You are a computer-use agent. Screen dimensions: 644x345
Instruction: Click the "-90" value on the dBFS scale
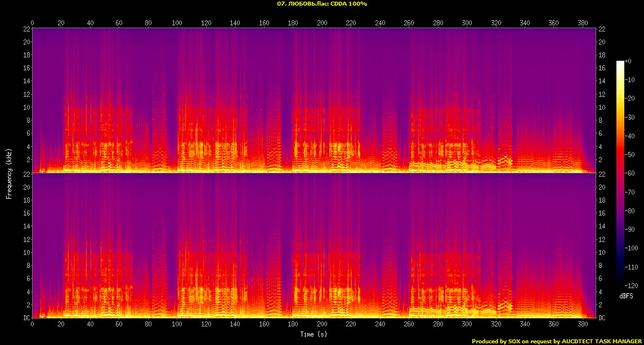[x=629, y=229]
